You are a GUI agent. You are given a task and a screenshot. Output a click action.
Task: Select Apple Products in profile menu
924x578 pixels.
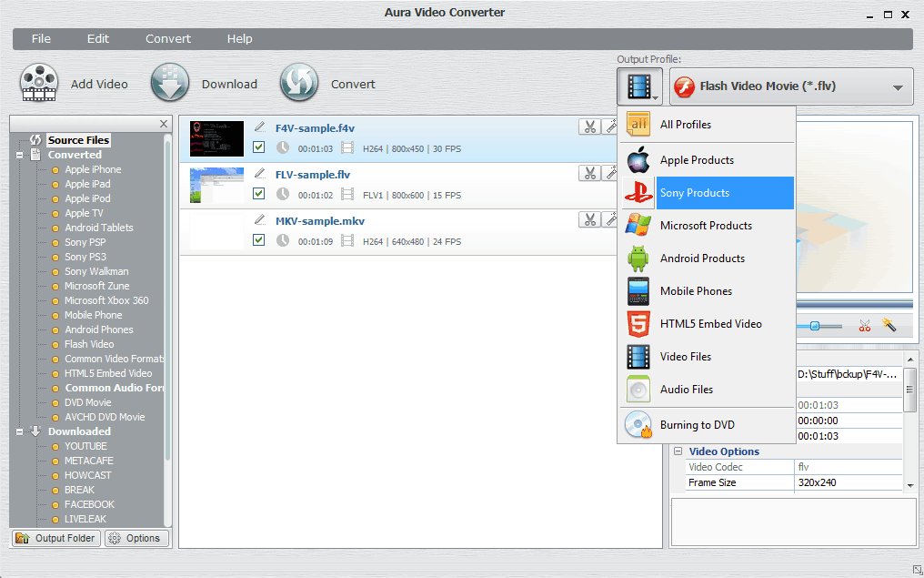(x=707, y=160)
